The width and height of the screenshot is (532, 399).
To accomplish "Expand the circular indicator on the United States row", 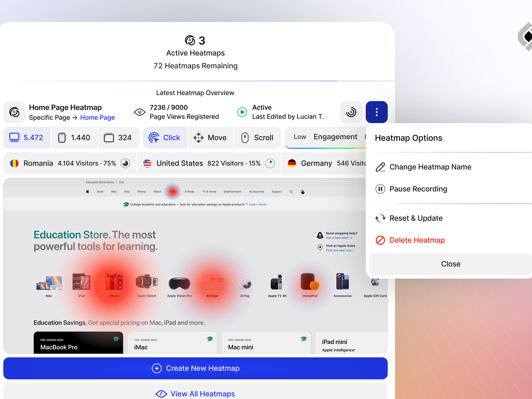I will tap(270, 163).
